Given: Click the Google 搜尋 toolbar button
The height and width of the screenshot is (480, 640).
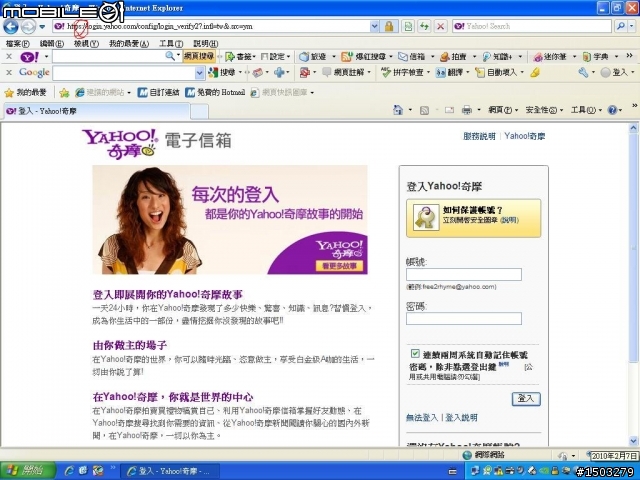Looking at the screenshot, I should tap(225, 73).
